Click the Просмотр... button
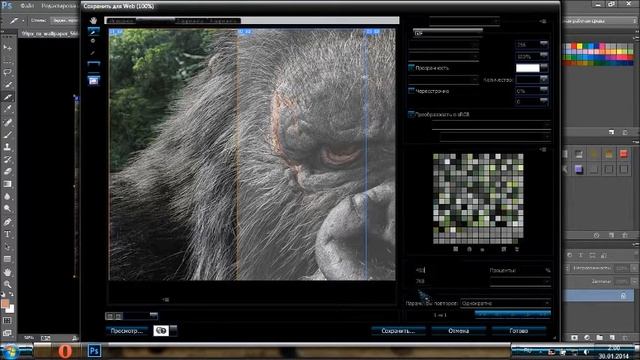 (x=127, y=331)
